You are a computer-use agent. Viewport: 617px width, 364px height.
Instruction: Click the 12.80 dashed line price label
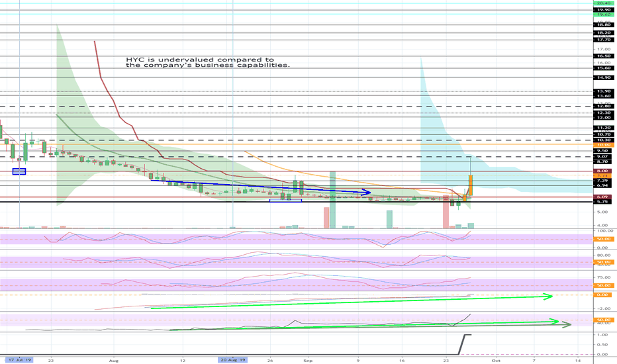(604, 107)
